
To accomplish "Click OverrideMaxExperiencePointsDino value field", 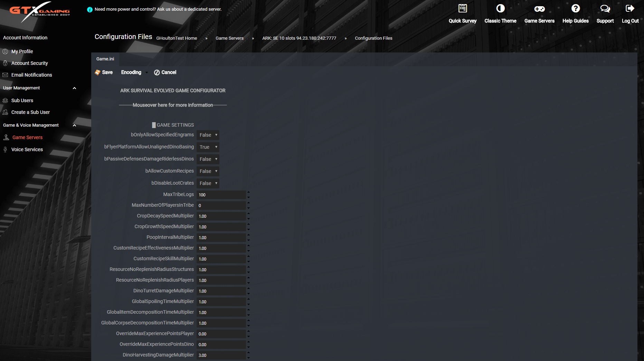I will [x=221, y=345].
